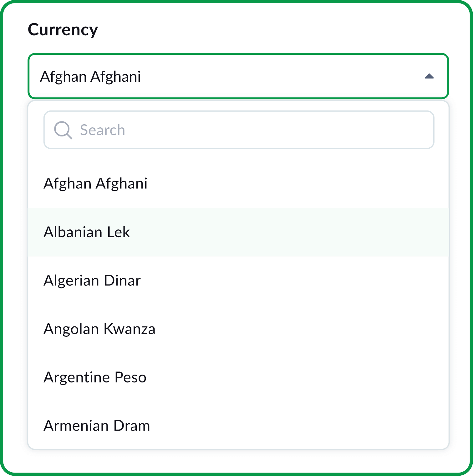Image resolution: width=473 pixels, height=476 pixels.
Task: Click the Currency heading label
Action: (x=63, y=29)
